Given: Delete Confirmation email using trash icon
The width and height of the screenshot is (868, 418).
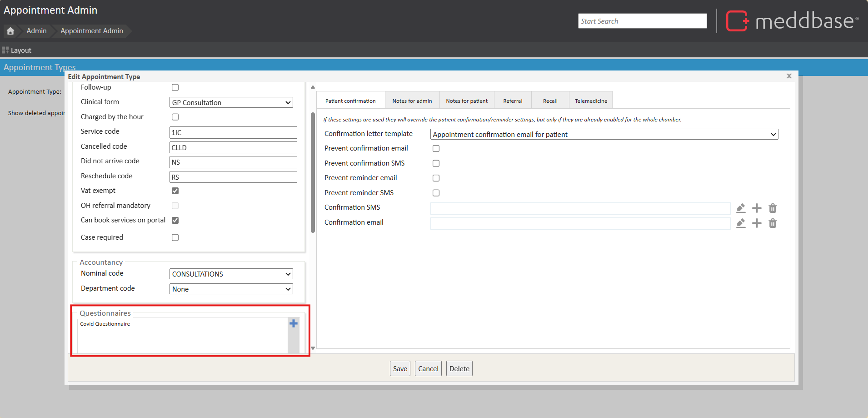Looking at the screenshot, I should pyautogui.click(x=773, y=223).
